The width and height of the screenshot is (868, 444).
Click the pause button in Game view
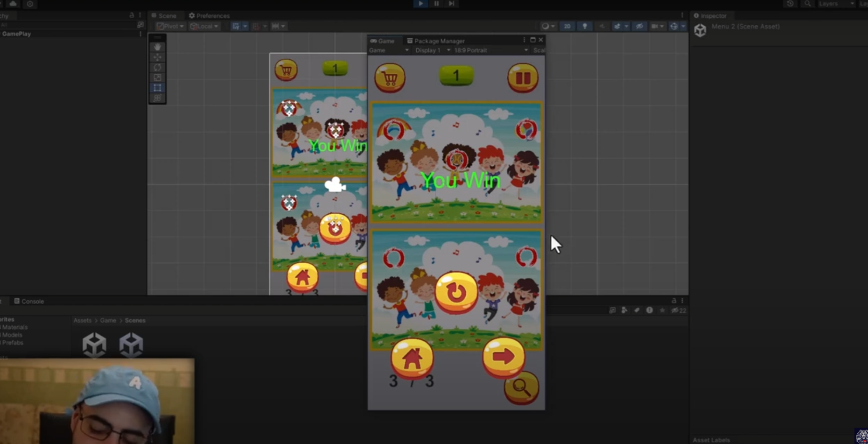click(523, 78)
